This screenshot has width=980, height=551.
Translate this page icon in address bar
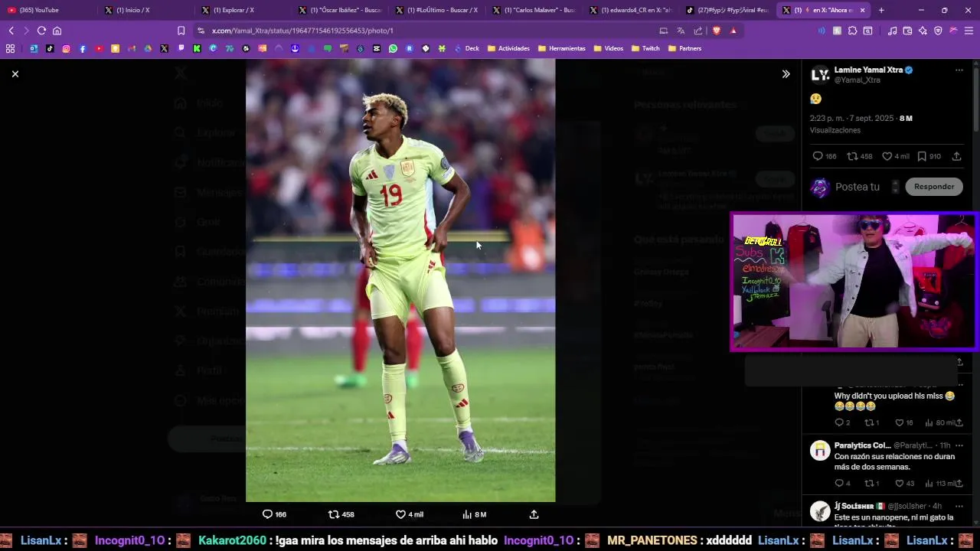click(x=681, y=31)
